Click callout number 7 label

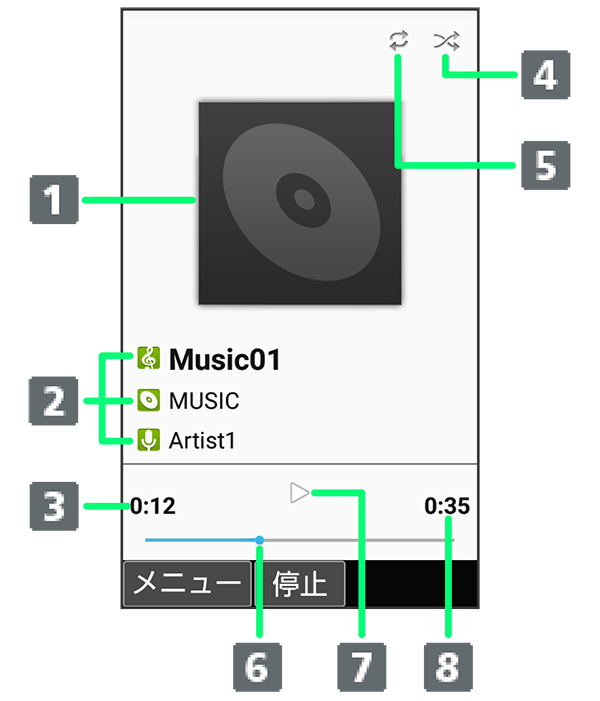pos(362,667)
